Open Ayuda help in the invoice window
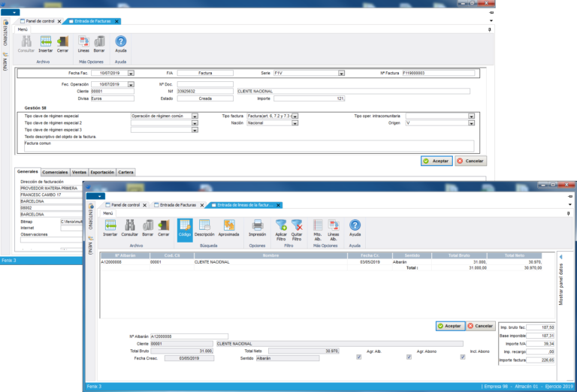 (120, 44)
